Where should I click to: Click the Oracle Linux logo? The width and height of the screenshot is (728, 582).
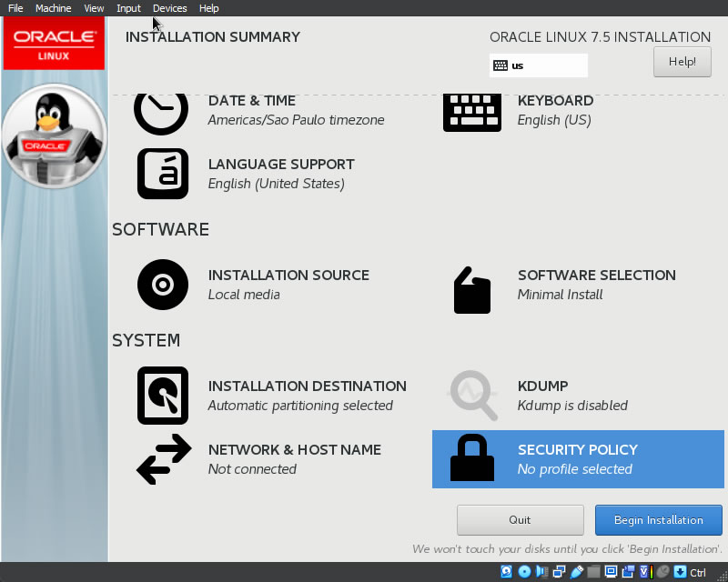[54, 44]
